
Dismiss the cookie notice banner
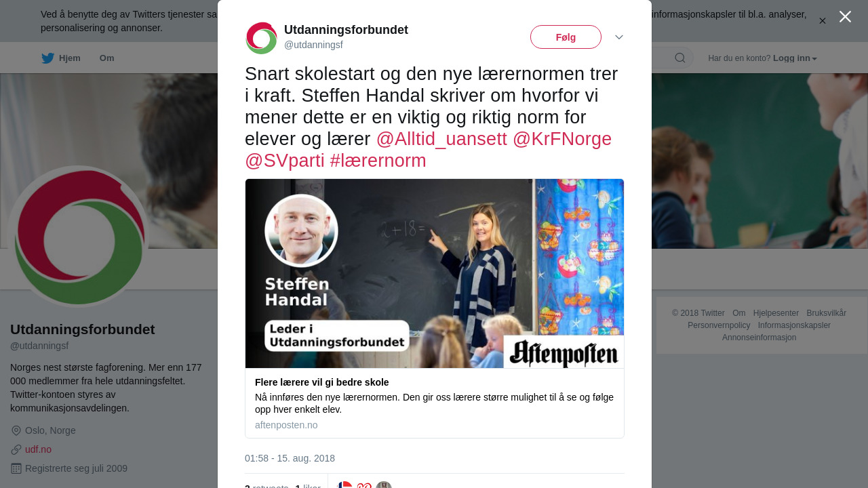click(x=823, y=21)
